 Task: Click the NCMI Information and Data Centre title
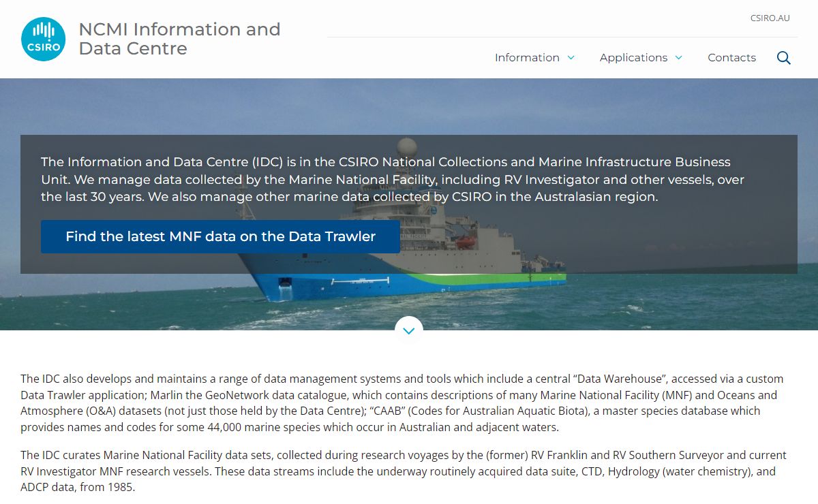coord(180,39)
